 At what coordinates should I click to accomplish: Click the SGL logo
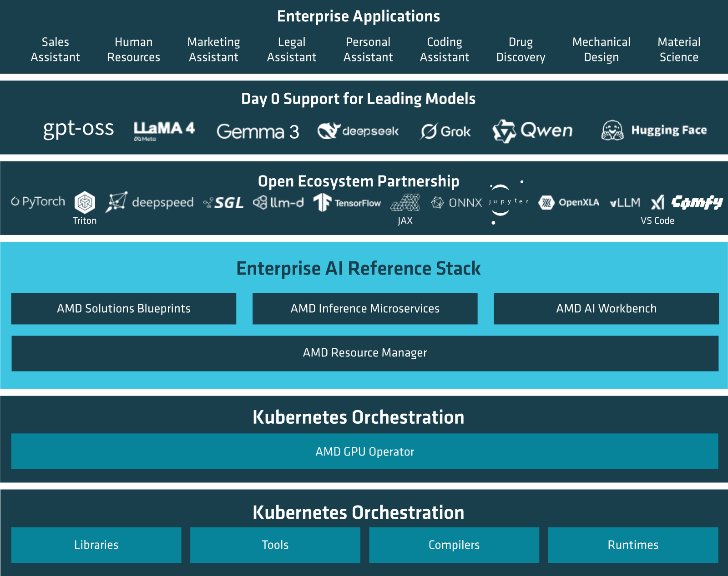coord(223,203)
